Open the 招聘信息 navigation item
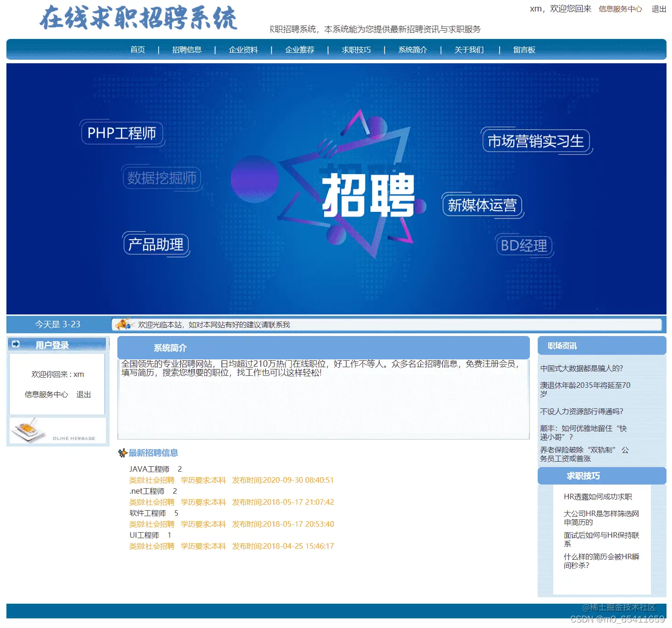672x628 pixels. tap(187, 50)
